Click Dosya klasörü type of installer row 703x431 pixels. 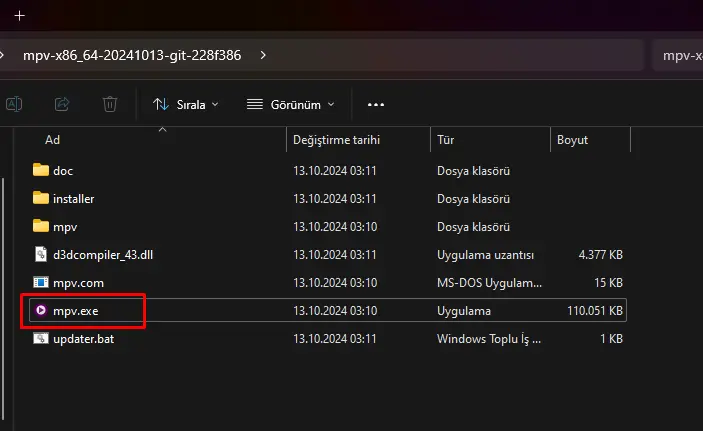(x=473, y=199)
